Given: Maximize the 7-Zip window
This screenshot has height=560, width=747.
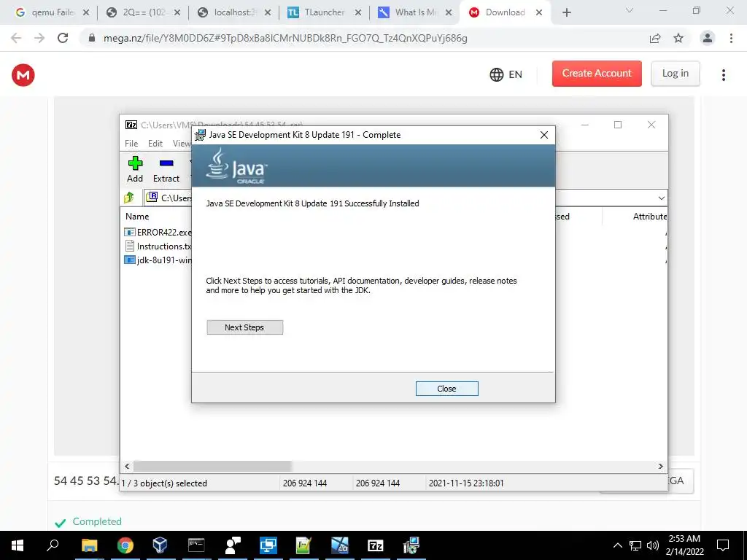Looking at the screenshot, I should pos(618,125).
